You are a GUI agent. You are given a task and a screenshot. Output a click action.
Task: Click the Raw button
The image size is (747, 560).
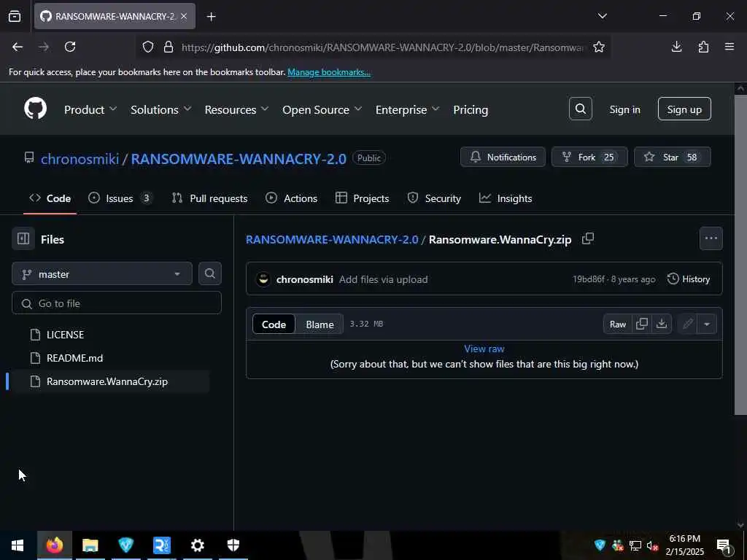click(617, 324)
